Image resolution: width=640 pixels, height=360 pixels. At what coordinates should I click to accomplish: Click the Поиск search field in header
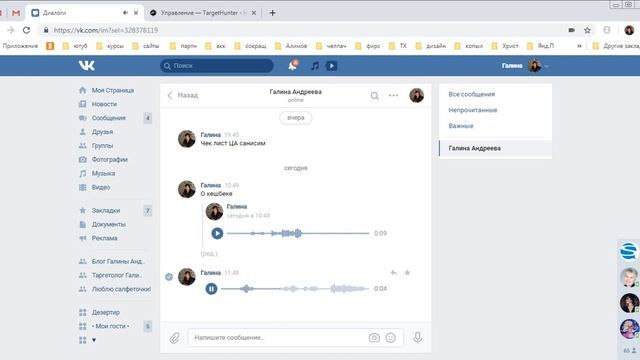pyautogui.click(x=217, y=66)
